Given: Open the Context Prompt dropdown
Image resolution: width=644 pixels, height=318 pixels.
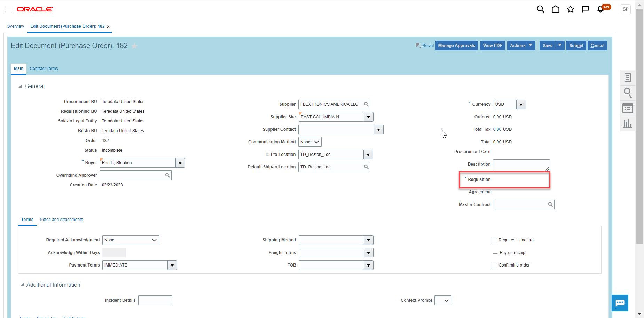Looking at the screenshot, I should (x=443, y=300).
